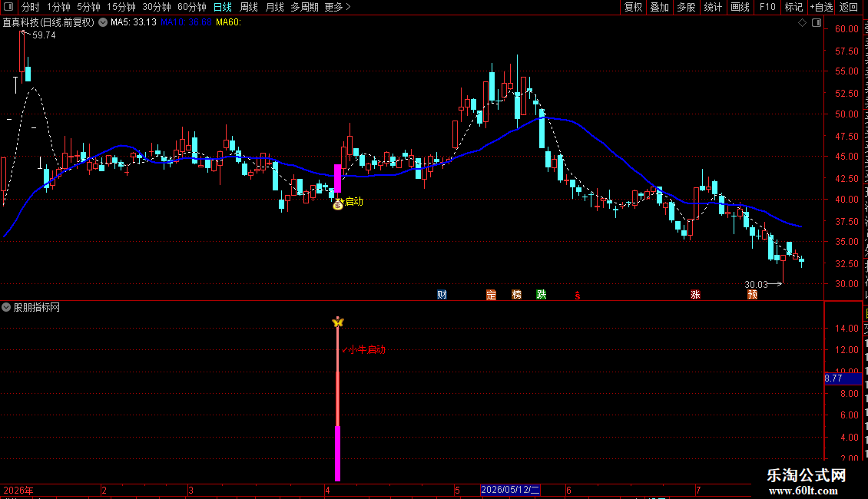
Task: Click the MA5: 33.13 label
Action: [134, 22]
